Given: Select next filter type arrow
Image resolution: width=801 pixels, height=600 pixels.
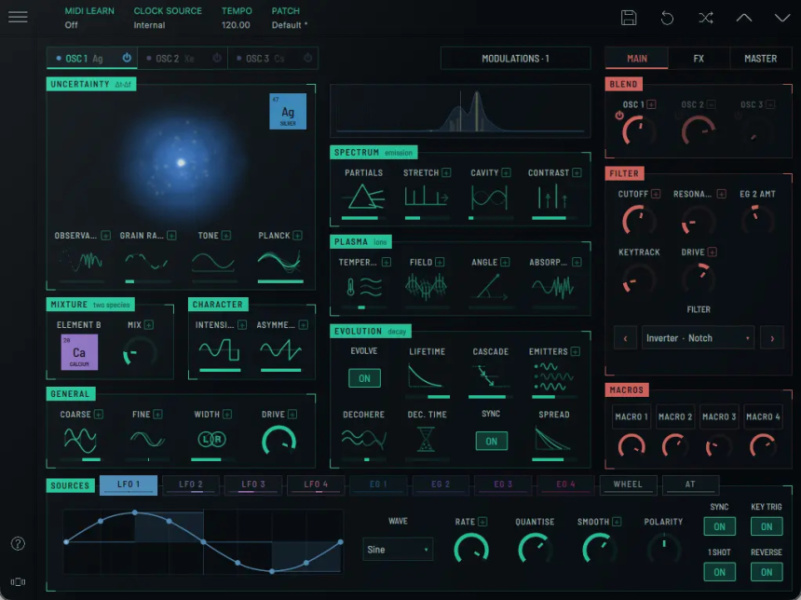Looking at the screenshot, I should click(x=772, y=338).
